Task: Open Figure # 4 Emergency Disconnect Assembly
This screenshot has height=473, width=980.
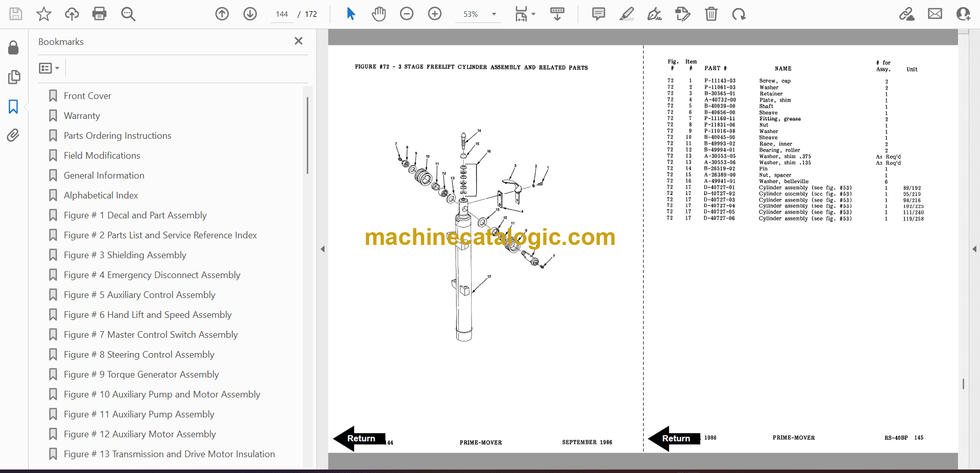Action: pyautogui.click(x=152, y=275)
